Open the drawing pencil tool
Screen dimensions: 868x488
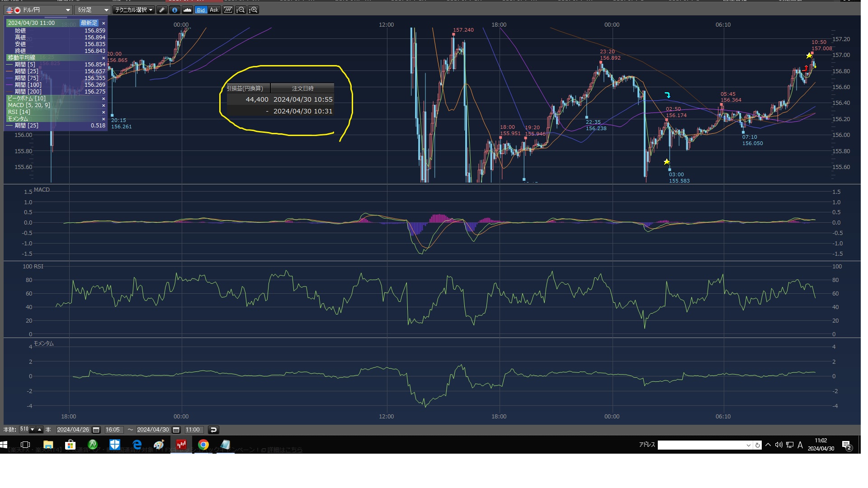[162, 10]
